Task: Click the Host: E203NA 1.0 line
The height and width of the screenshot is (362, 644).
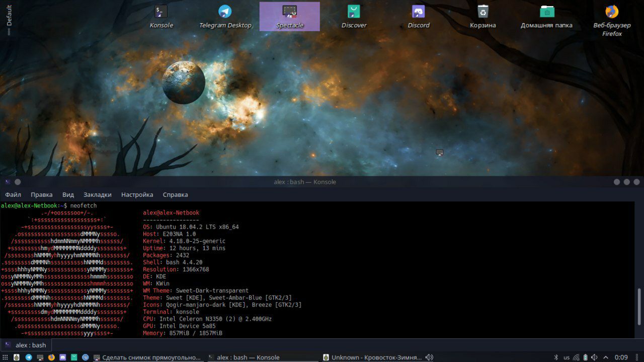Action: pos(170,234)
